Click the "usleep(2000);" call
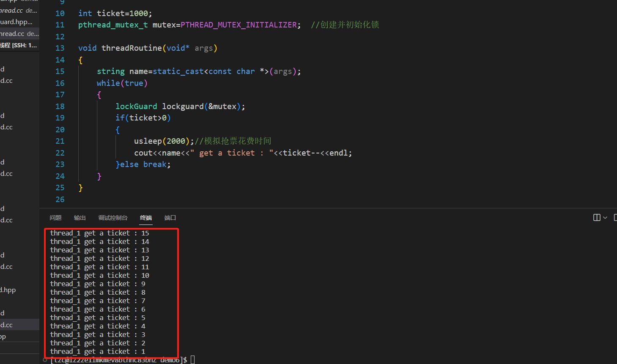The image size is (617, 364). pos(164,141)
